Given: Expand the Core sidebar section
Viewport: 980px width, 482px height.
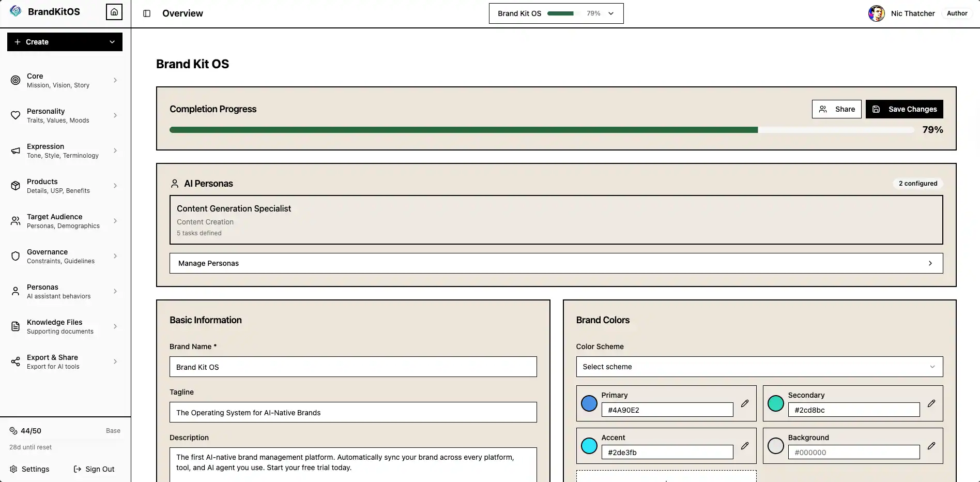Looking at the screenshot, I should (x=65, y=80).
